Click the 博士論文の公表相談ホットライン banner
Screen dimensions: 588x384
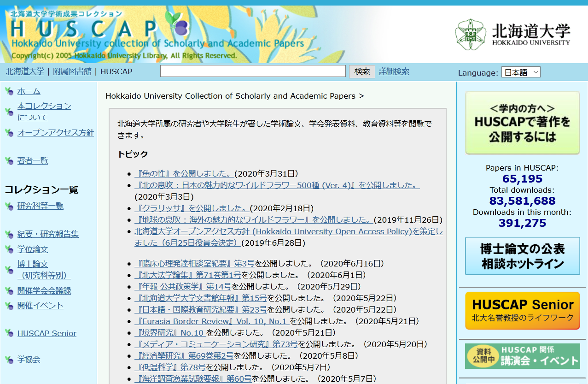click(x=522, y=256)
